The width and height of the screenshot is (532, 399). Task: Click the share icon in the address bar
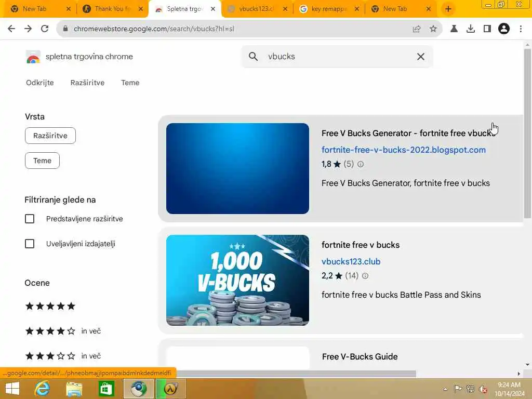coord(417,29)
